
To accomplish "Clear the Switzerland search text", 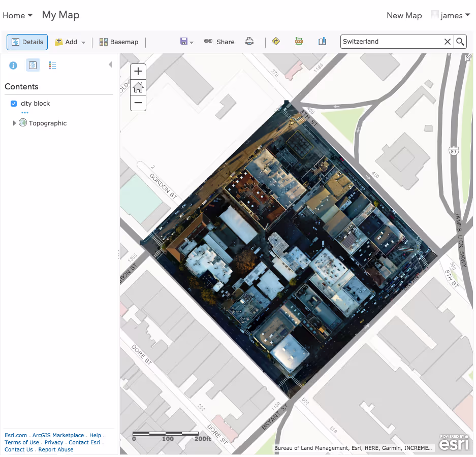I will click(x=448, y=42).
